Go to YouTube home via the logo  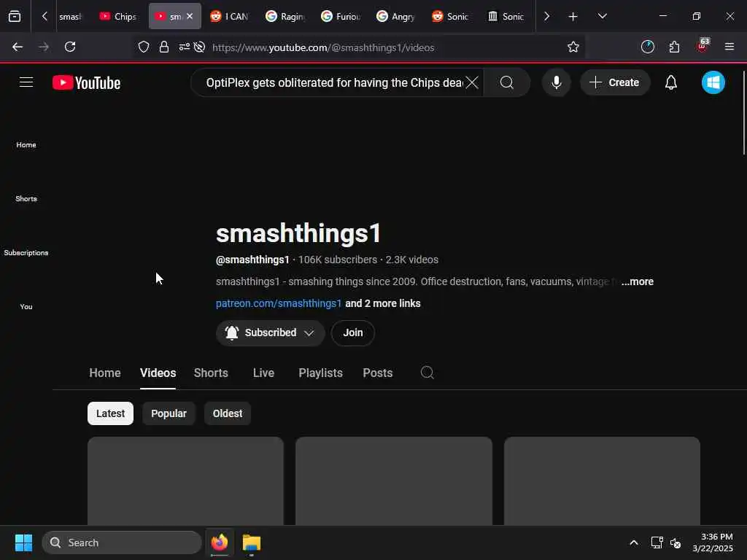coord(86,83)
